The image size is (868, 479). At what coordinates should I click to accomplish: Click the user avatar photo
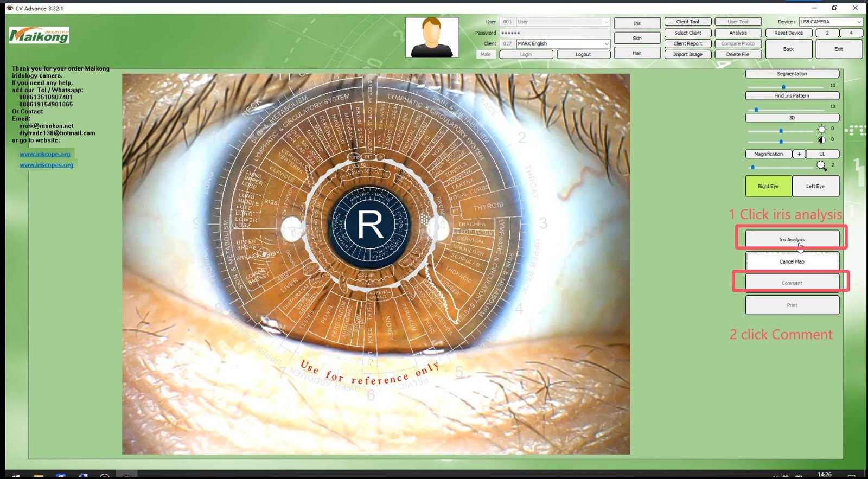[x=432, y=37]
